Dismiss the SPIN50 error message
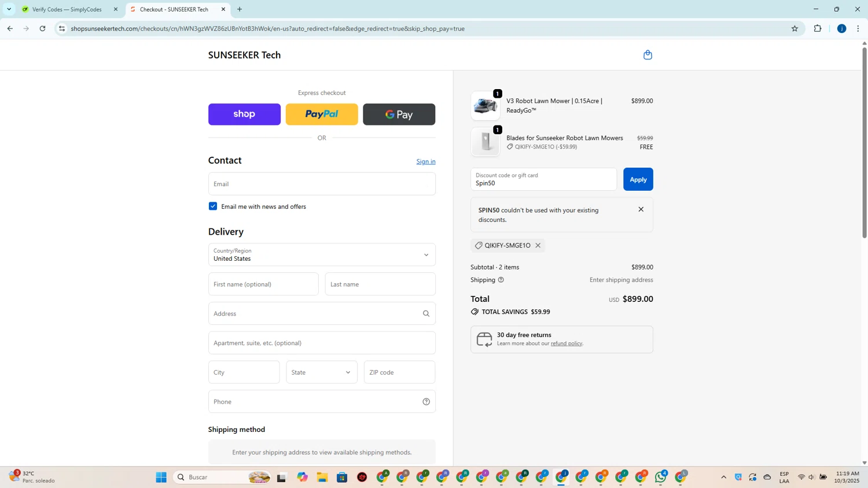Screen dimensions: 868x488 coord(641,209)
